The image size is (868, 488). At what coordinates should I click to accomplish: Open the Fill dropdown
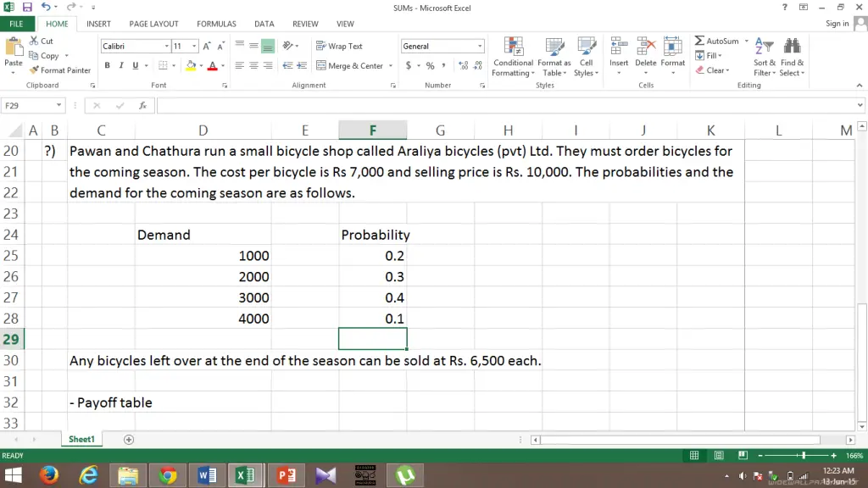click(709, 56)
